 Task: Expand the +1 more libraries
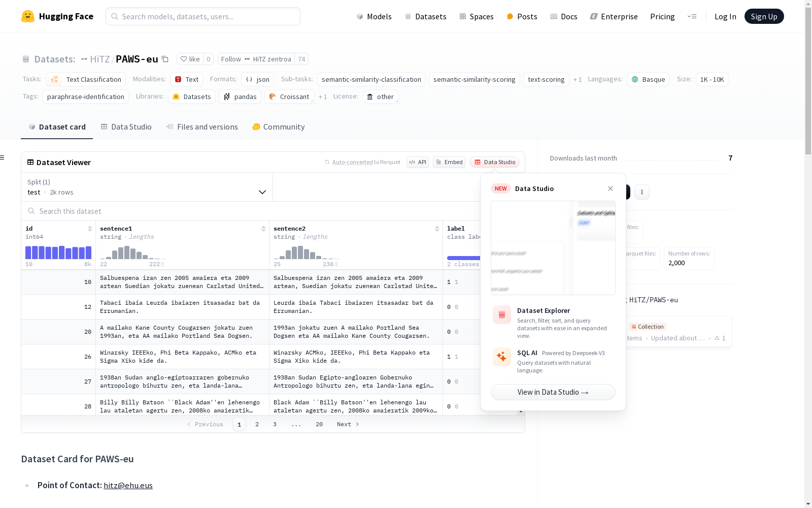click(x=323, y=97)
